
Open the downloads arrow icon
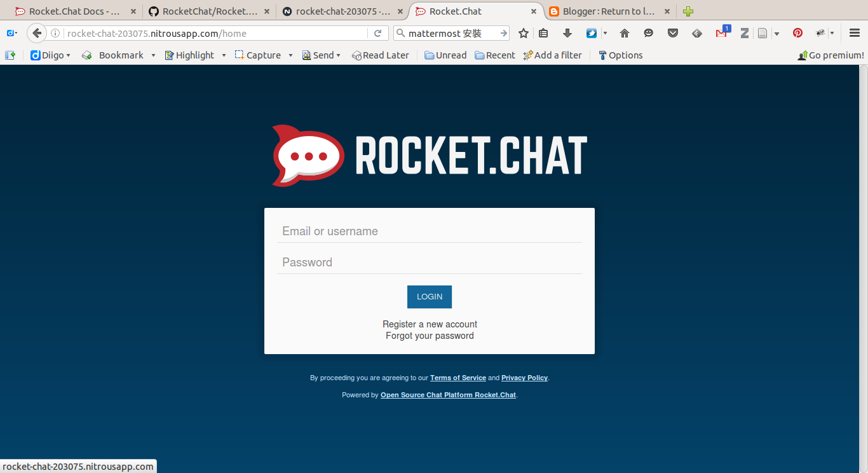[567, 34]
